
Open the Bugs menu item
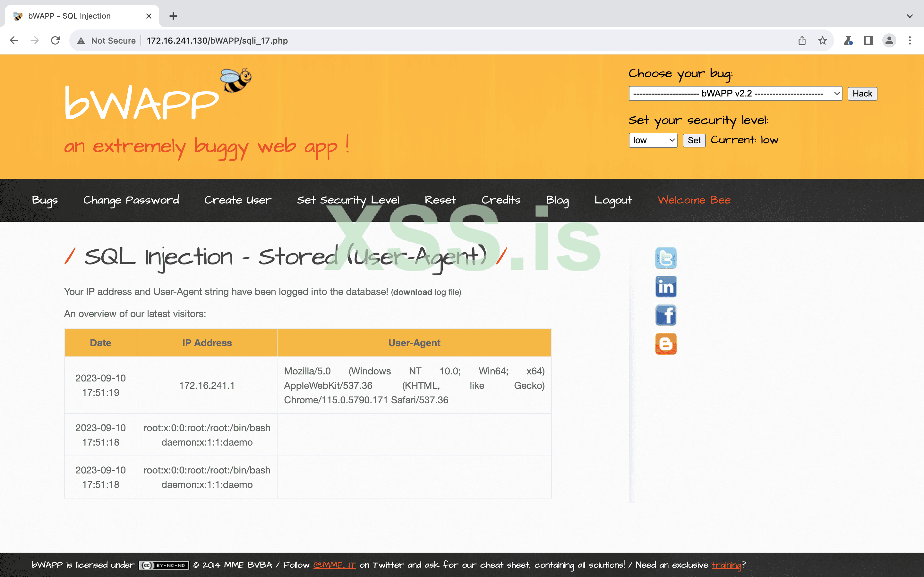click(45, 200)
